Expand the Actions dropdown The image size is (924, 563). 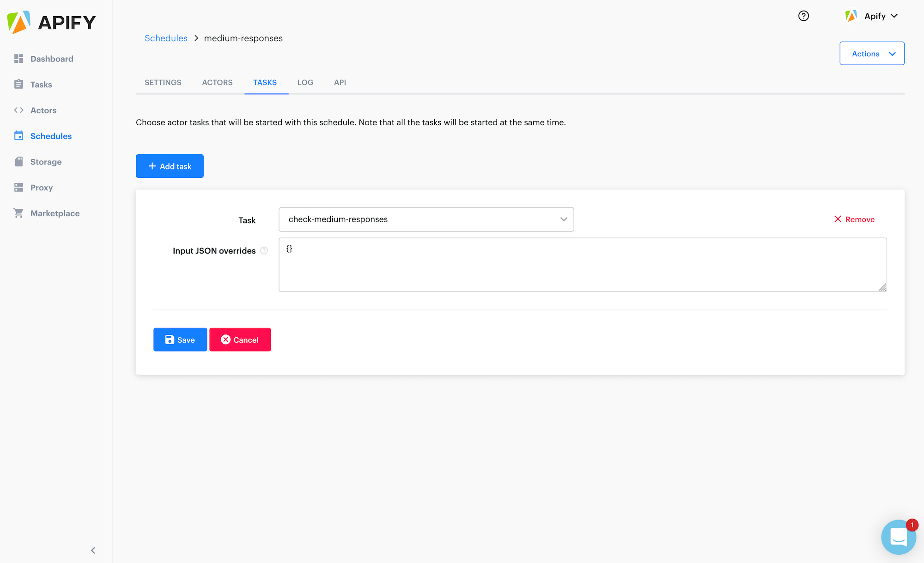872,54
